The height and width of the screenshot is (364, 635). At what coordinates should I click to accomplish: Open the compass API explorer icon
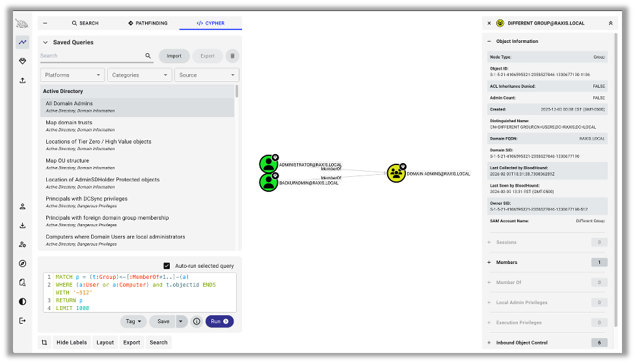click(x=23, y=264)
